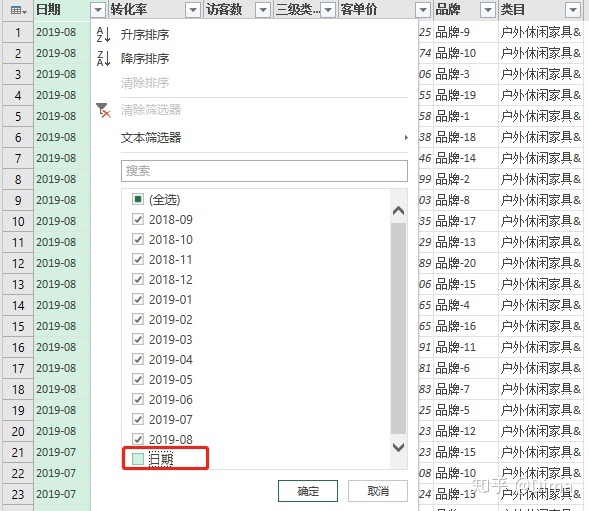Focus the 搜索 filter search box
This screenshot has width=589, height=511.
click(x=264, y=171)
